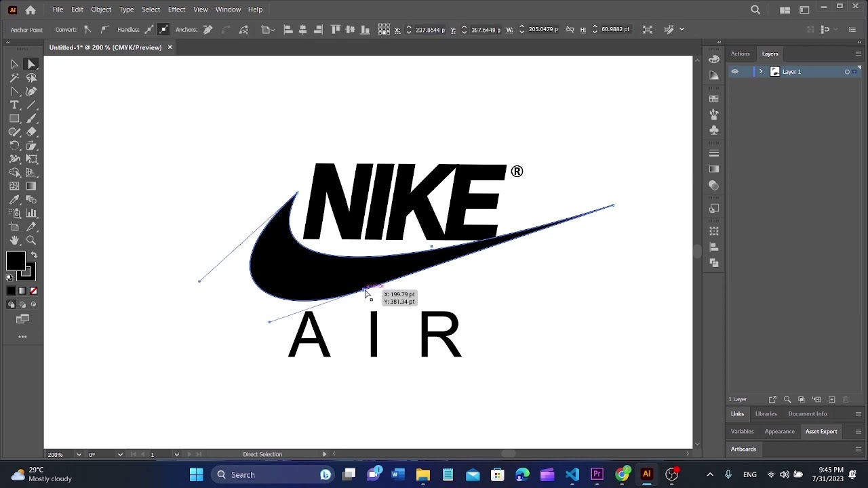Click the Locate Object magnifier in Layers panel
The image size is (868, 488).
click(787, 399)
